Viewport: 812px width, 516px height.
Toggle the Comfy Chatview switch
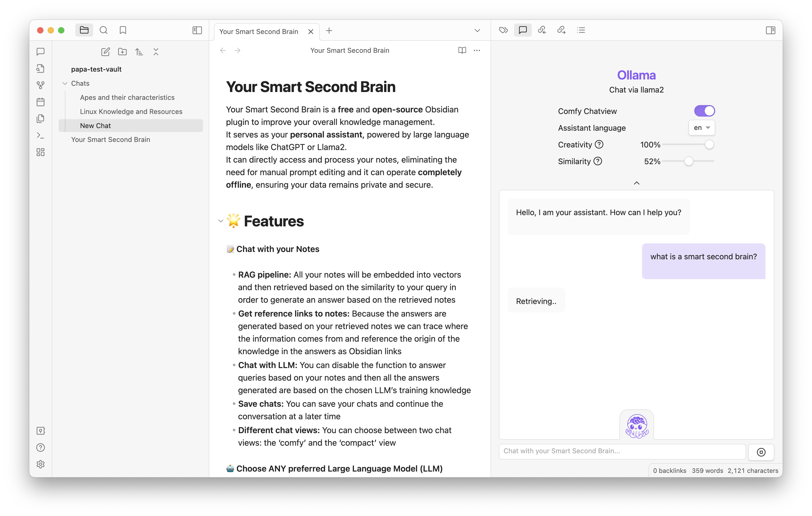pyautogui.click(x=704, y=111)
